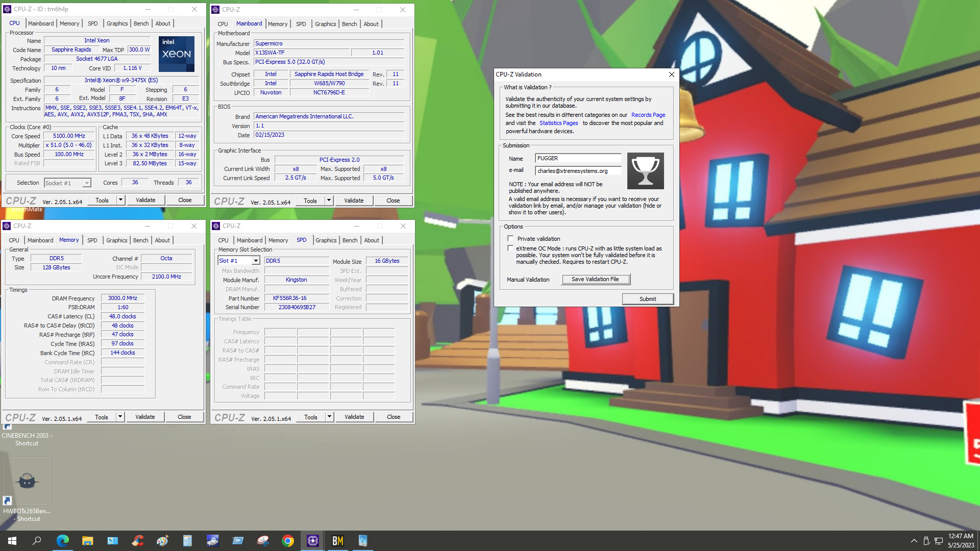Click DRAM Frequency value 3000.0 MHz
The height and width of the screenshot is (551, 980).
(122, 298)
